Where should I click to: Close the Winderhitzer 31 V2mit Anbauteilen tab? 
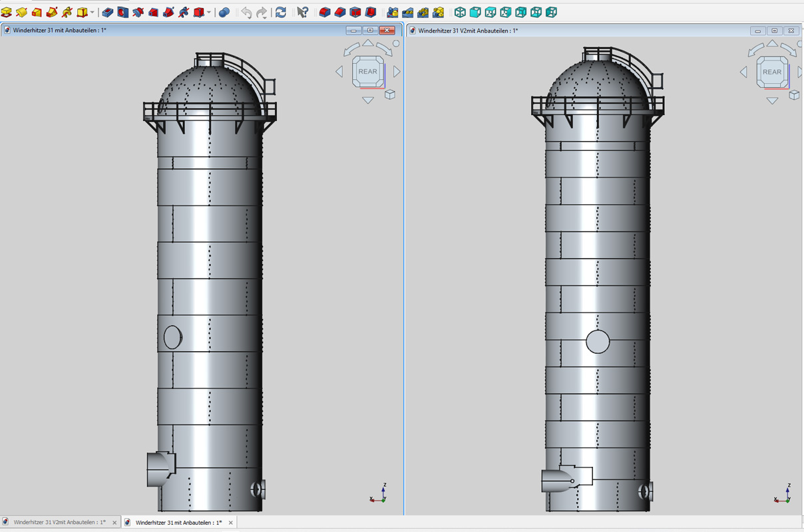(x=114, y=523)
